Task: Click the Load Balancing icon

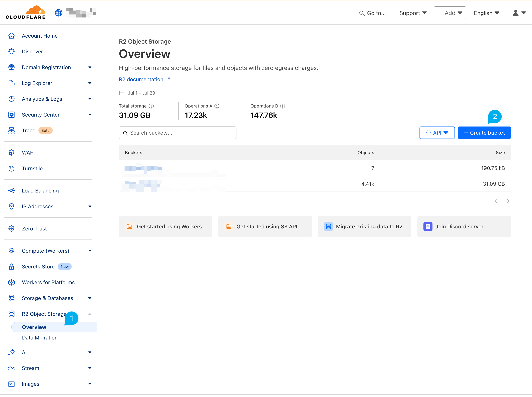Action: tap(11, 191)
